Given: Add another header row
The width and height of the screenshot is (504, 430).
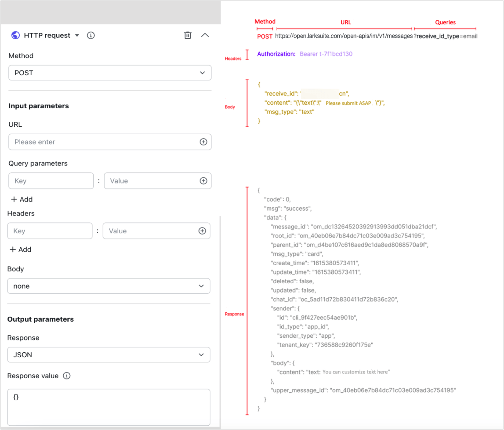Looking at the screenshot, I should click(21, 249).
